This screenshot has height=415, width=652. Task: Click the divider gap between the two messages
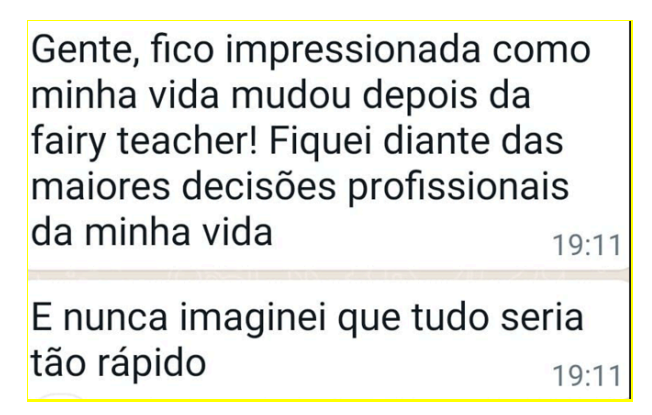328,275
